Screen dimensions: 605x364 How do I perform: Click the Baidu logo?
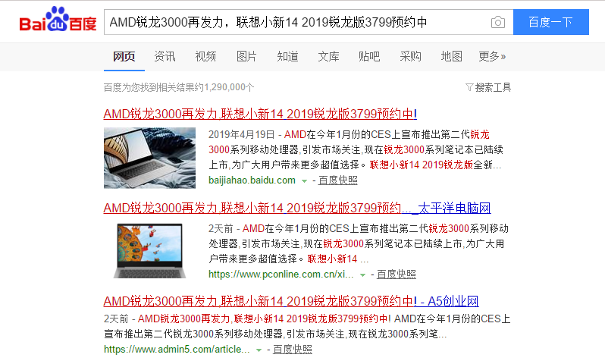(x=58, y=19)
